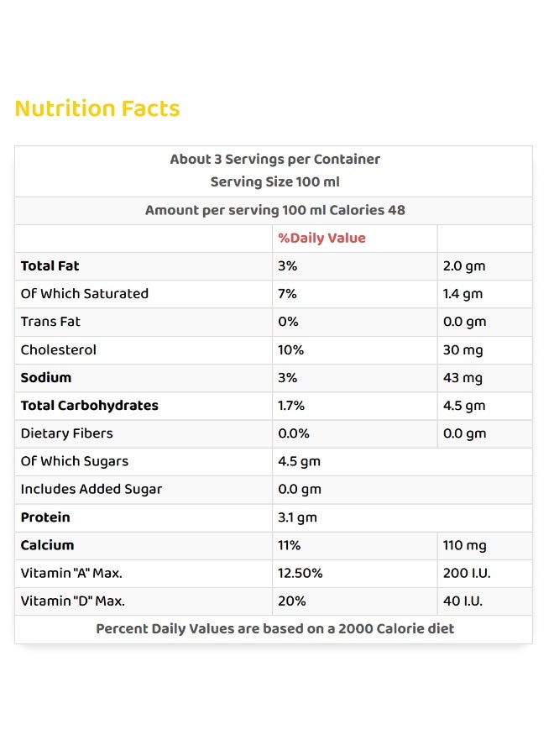
Task: Select the About 3 Servings per Container text
Action: click(274, 159)
